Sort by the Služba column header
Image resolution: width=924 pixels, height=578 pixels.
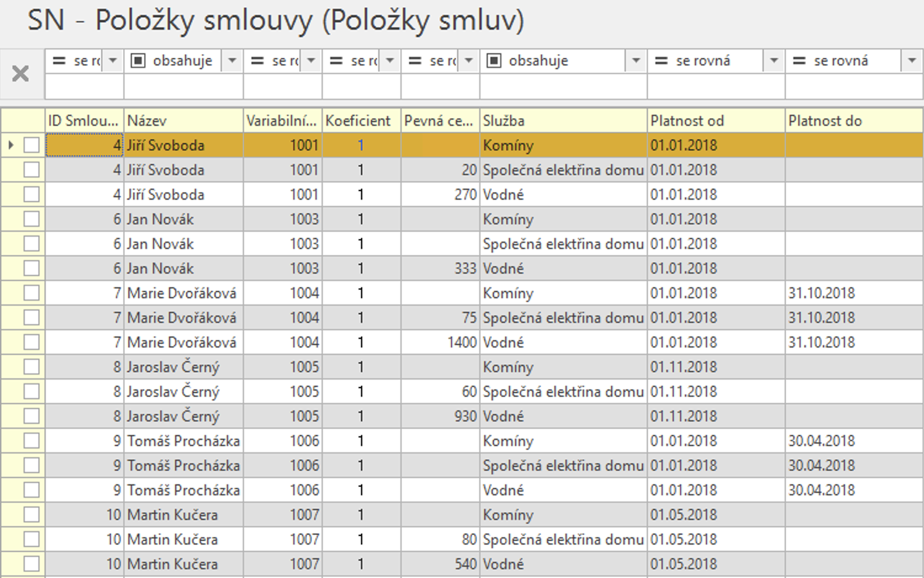tap(563, 121)
